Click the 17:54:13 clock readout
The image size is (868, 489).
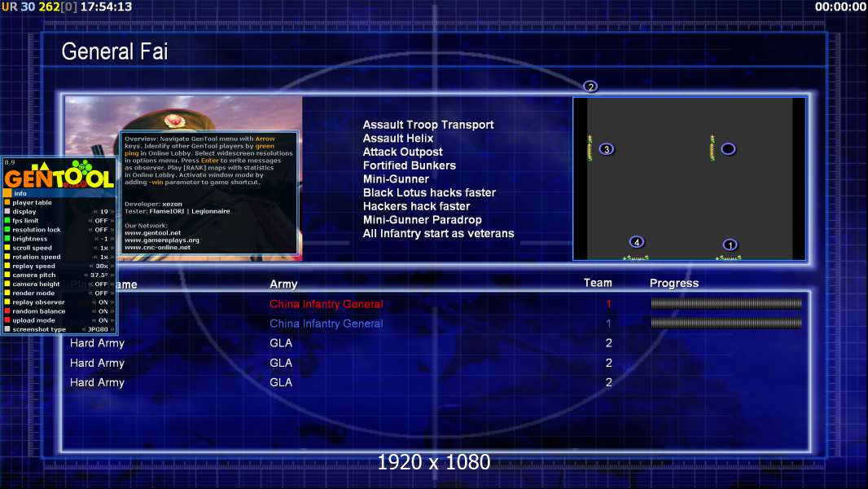(x=107, y=7)
